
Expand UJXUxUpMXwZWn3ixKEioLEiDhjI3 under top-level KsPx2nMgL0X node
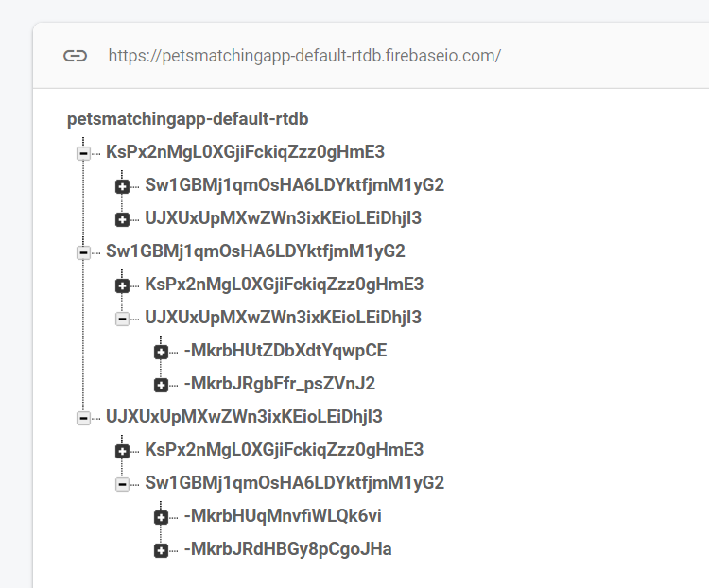(122, 219)
